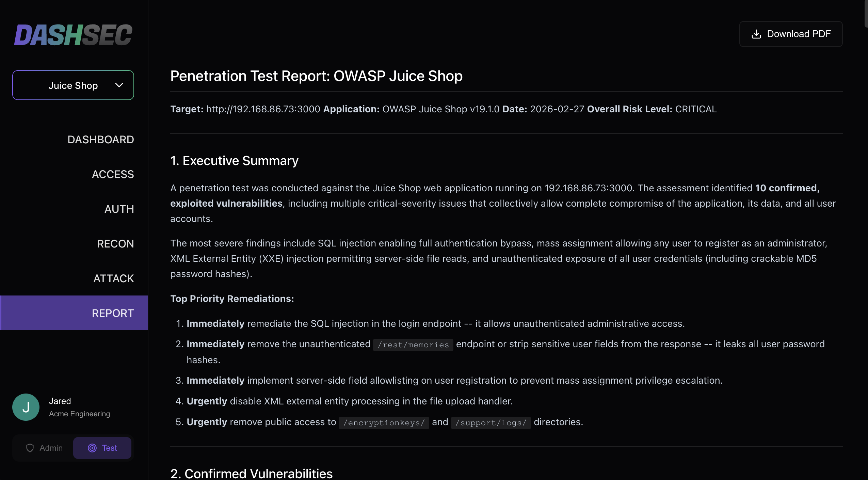Click the /encryptionkeys/ code snippet
This screenshot has width=868, height=480.
pyautogui.click(x=384, y=423)
